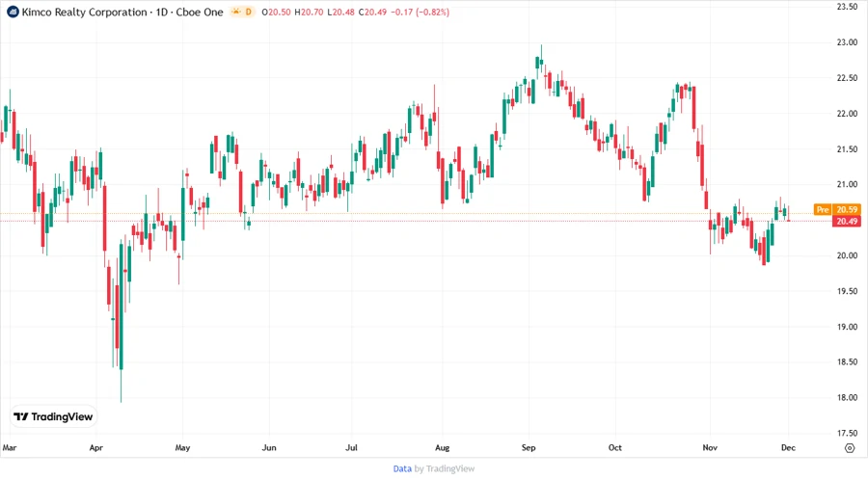Click the Jun date axis label
868x480 pixels.
pyautogui.click(x=269, y=447)
